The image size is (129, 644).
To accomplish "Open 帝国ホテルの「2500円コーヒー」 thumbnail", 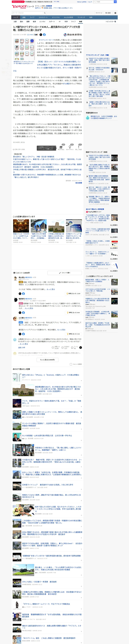I will [21, 226].
